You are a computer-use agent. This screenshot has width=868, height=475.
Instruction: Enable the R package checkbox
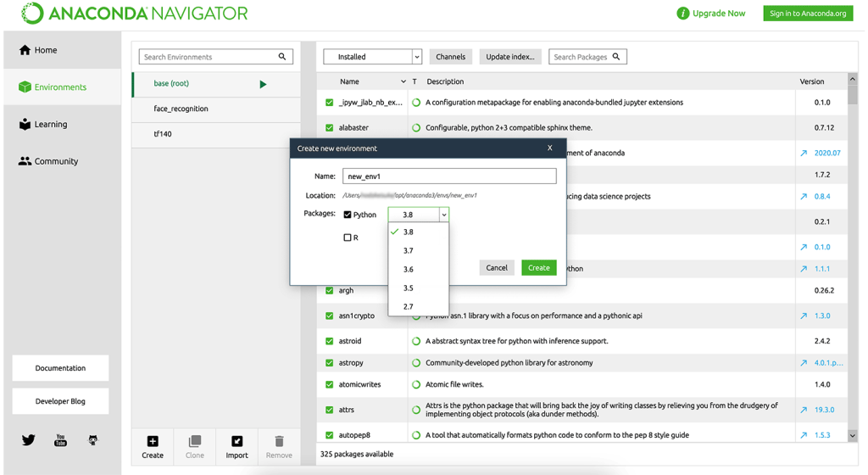click(x=348, y=237)
